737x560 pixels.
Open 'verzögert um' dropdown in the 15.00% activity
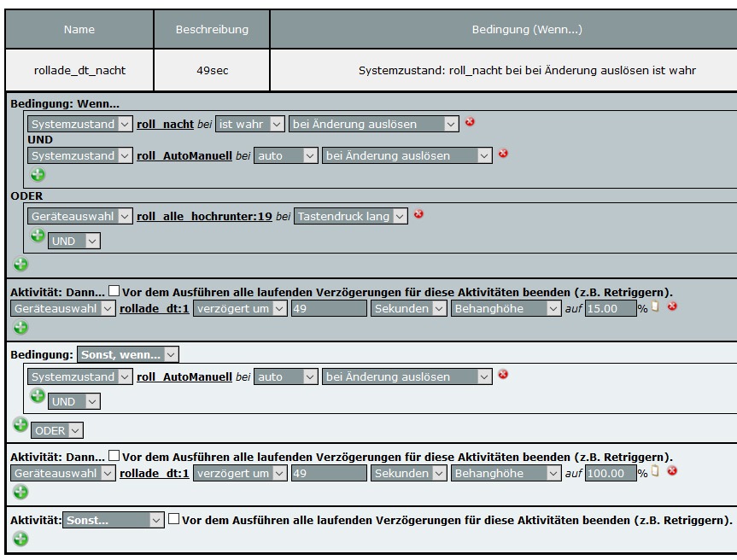240,309
